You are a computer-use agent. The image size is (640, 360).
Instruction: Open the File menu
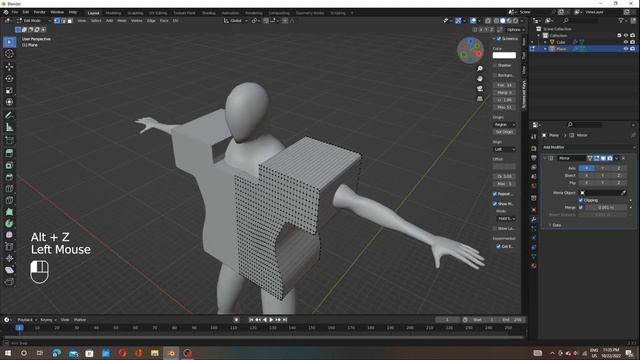15,12
